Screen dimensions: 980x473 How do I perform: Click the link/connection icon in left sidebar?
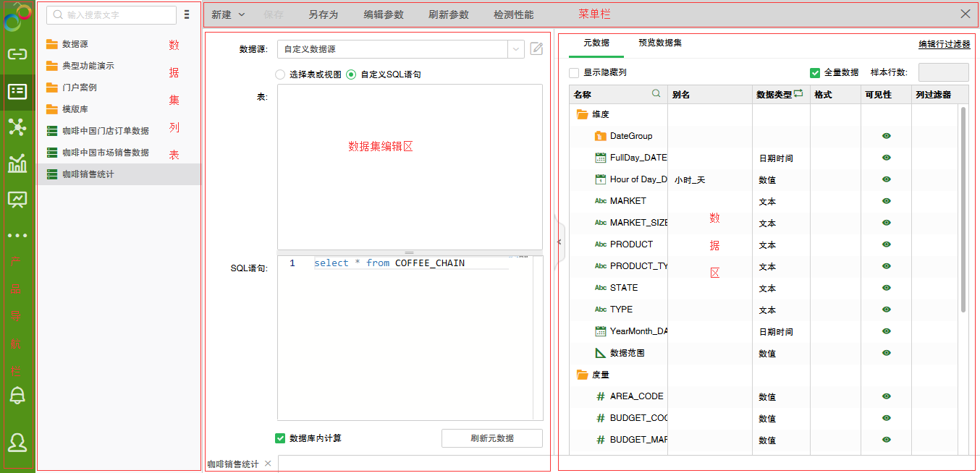tap(17, 54)
